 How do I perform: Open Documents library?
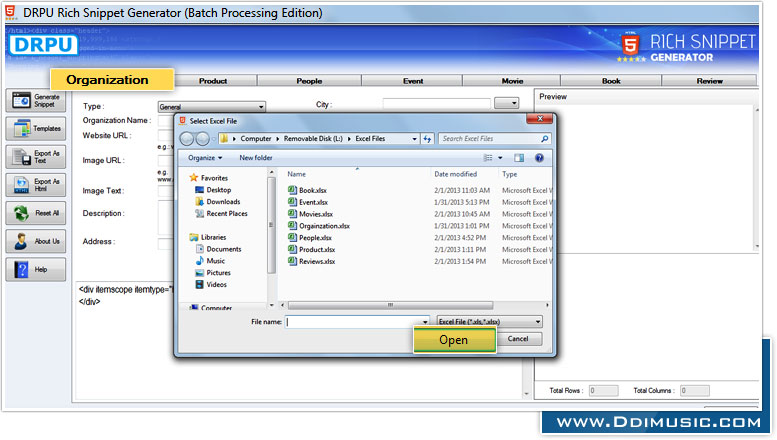point(219,249)
